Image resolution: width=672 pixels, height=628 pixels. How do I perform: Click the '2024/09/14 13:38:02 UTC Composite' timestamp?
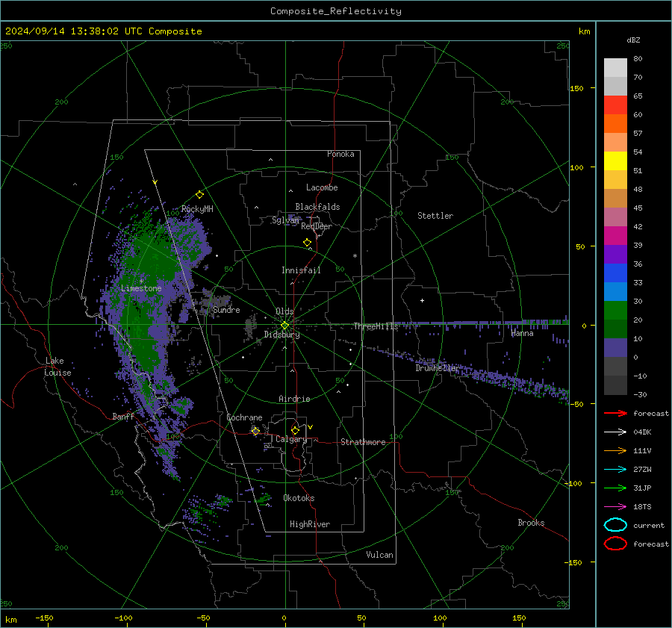tap(103, 31)
